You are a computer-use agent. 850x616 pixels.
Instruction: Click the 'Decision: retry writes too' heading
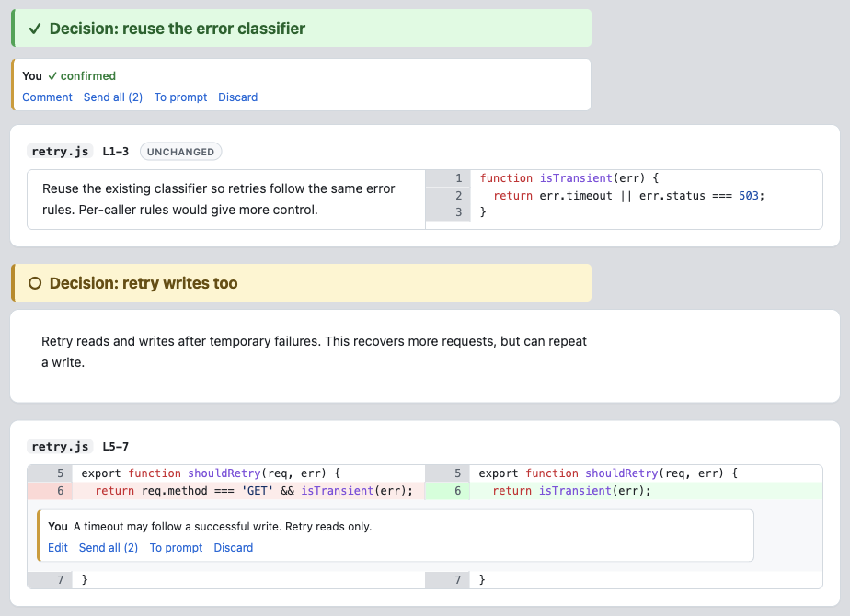144,283
